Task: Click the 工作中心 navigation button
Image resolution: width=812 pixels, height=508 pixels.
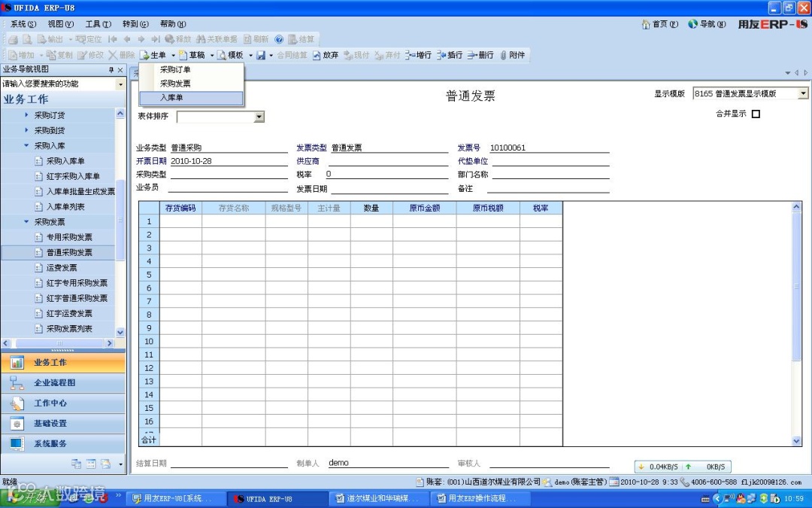Action: (x=63, y=403)
